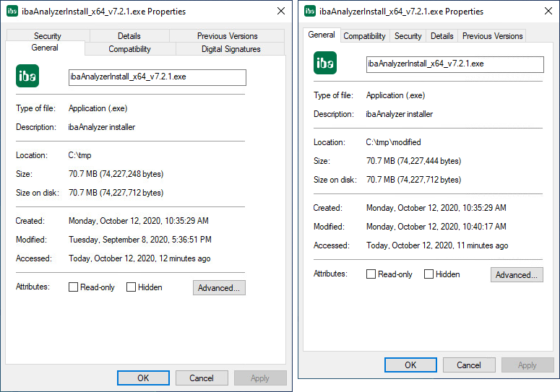Close the left Properties dialog

pos(281,11)
